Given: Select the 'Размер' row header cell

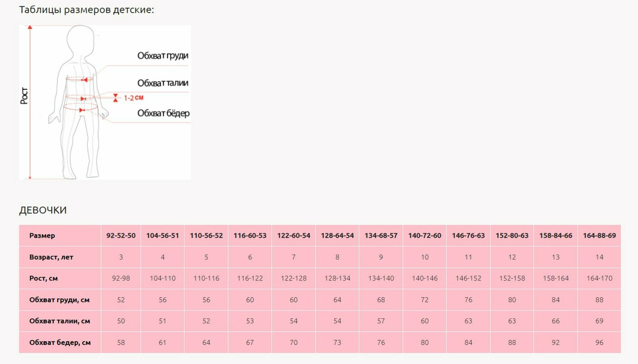Looking at the screenshot, I should [x=42, y=236].
